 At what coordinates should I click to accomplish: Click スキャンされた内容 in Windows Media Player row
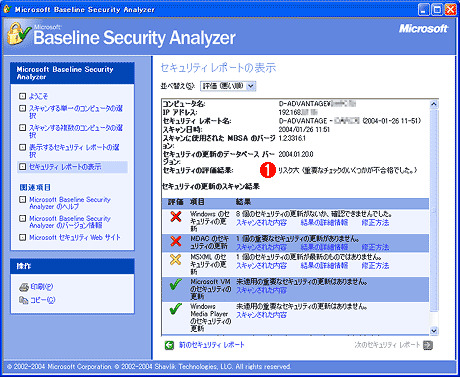tap(261, 315)
